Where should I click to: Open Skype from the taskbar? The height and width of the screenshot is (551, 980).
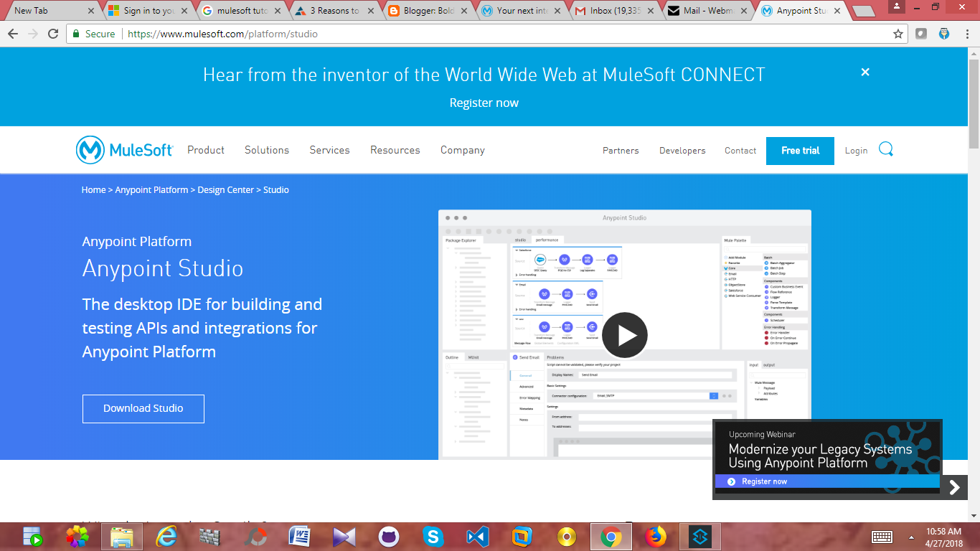pyautogui.click(x=433, y=537)
